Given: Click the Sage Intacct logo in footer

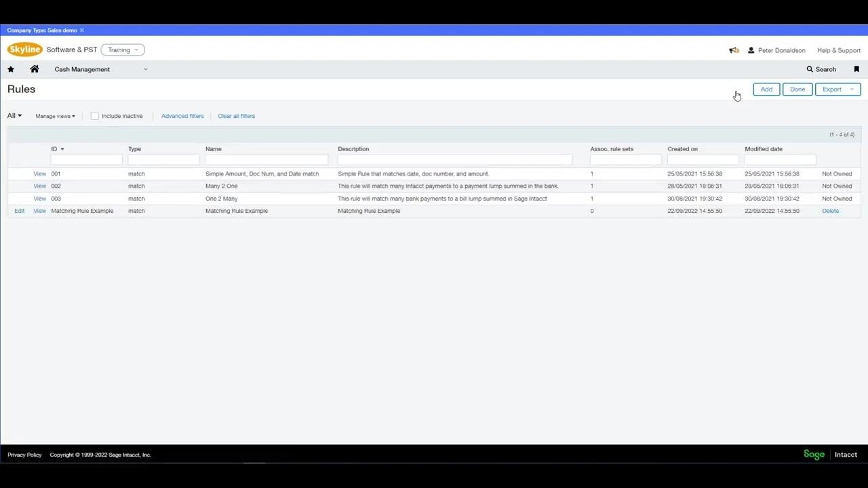Looking at the screenshot, I should 831,455.
